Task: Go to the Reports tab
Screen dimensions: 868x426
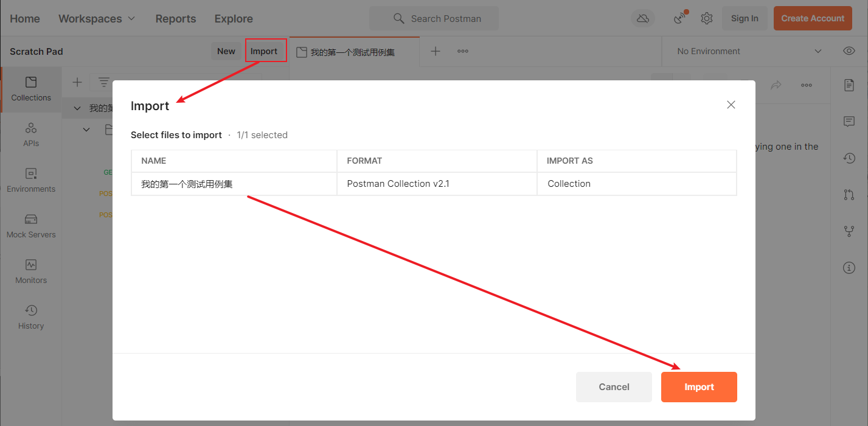Action: point(176,18)
